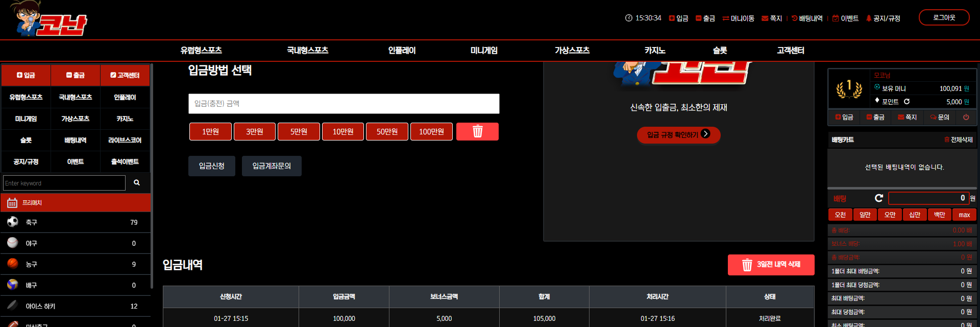The image size is (980, 327).
Task: Click the 입금신청 button
Action: pos(212,166)
